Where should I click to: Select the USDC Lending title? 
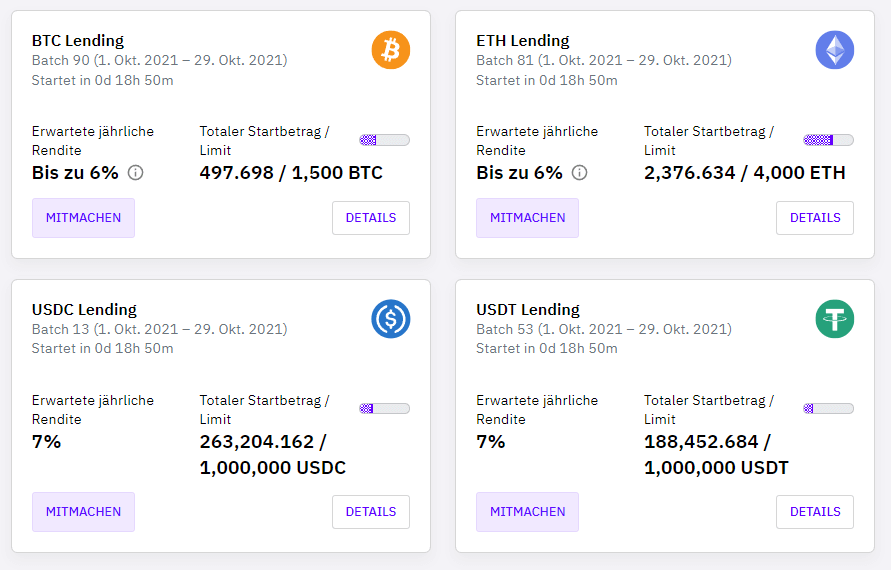84,310
